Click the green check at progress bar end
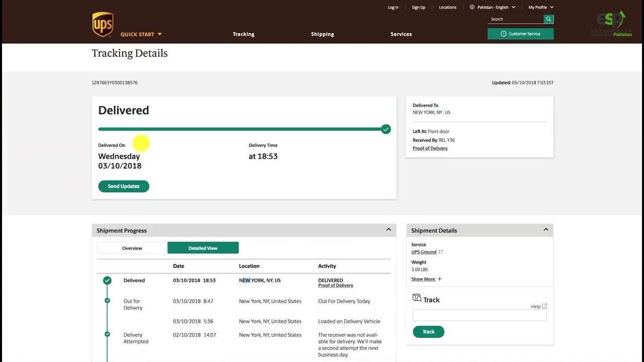 click(x=386, y=129)
